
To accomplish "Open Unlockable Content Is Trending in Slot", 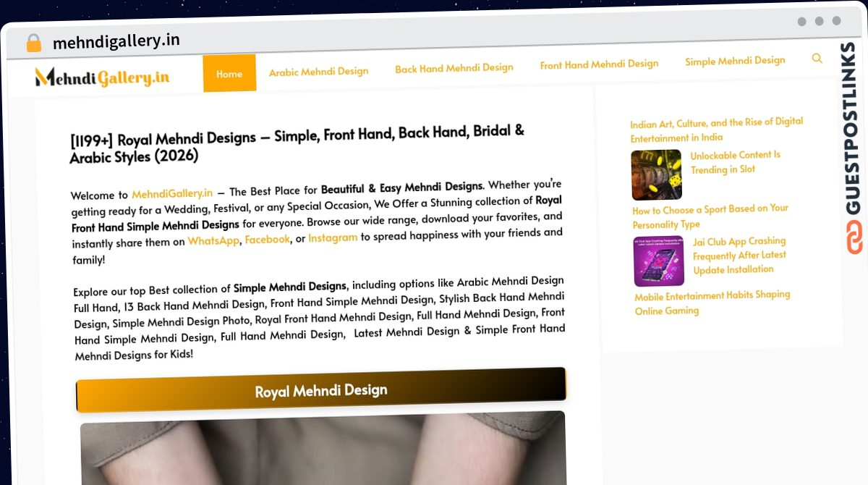I will [x=735, y=162].
